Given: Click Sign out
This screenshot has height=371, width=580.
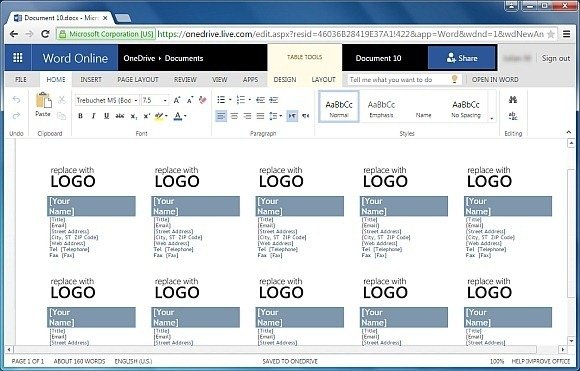Looking at the screenshot, I should click(x=556, y=58).
